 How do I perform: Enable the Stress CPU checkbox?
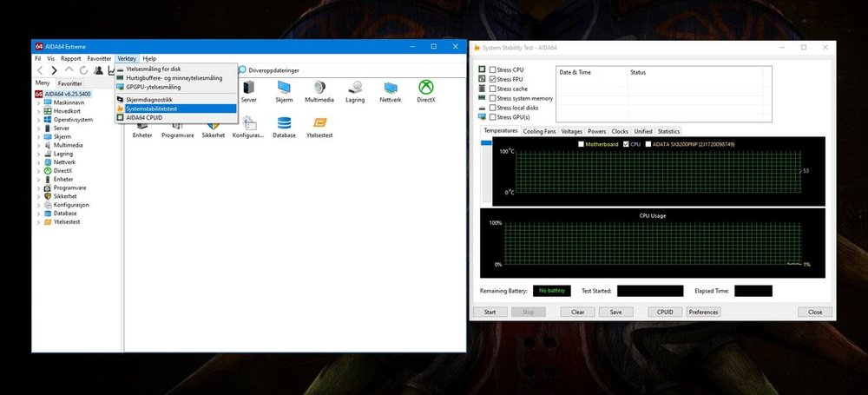click(493, 69)
